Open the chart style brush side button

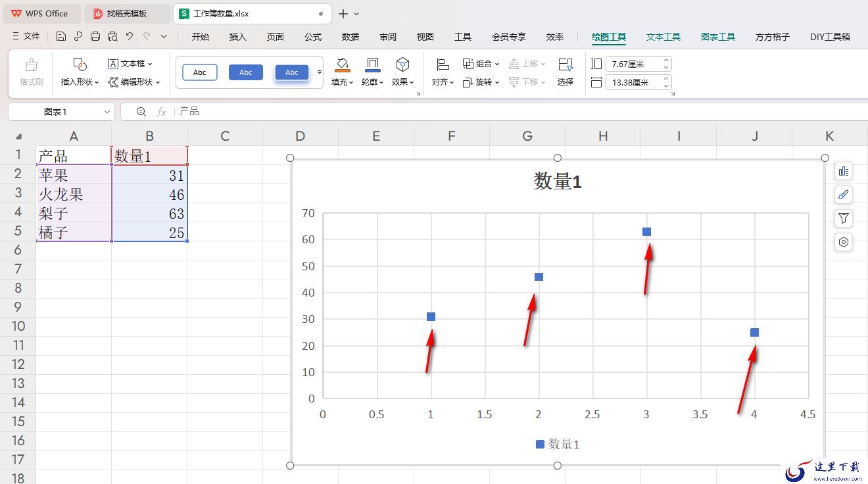coord(844,195)
